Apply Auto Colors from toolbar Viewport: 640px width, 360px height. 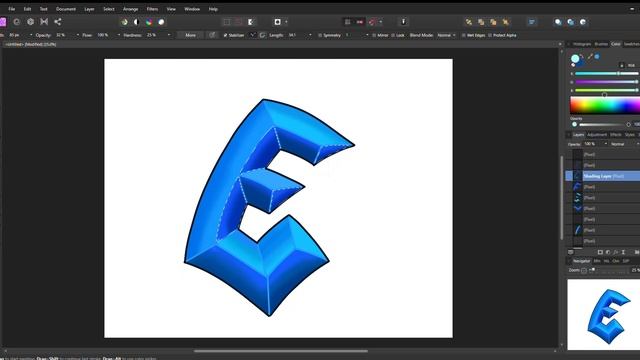(x=149, y=22)
